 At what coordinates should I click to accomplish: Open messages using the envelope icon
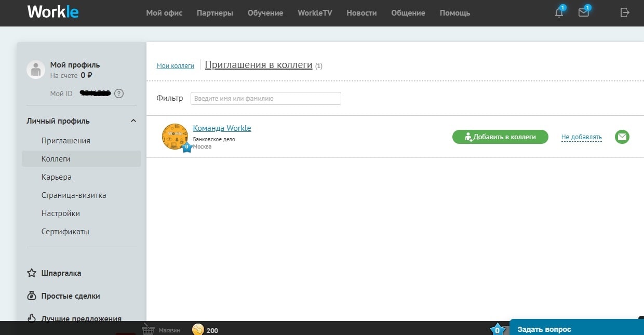[x=583, y=13]
